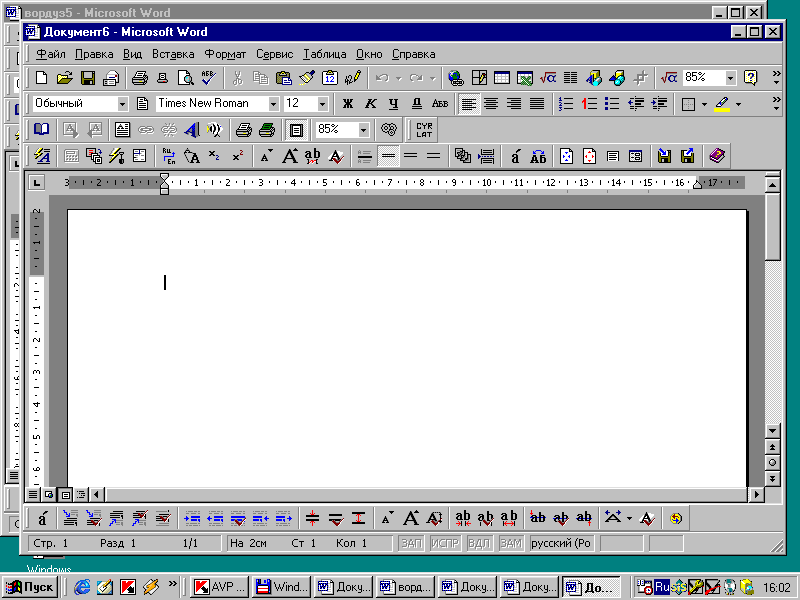Open the Правка menu
The height and width of the screenshot is (600, 800).
click(94, 54)
